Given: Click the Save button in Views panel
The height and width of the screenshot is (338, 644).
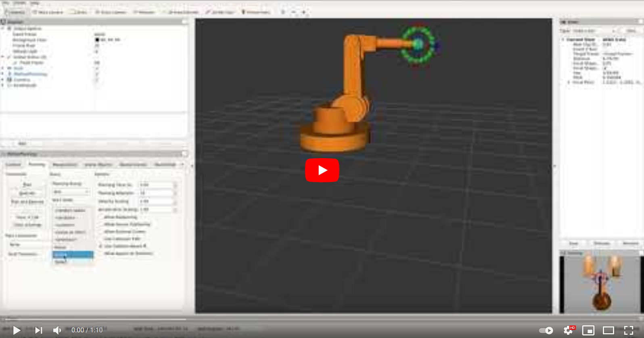Looking at the screenshot, I should (x=573, y=244).
